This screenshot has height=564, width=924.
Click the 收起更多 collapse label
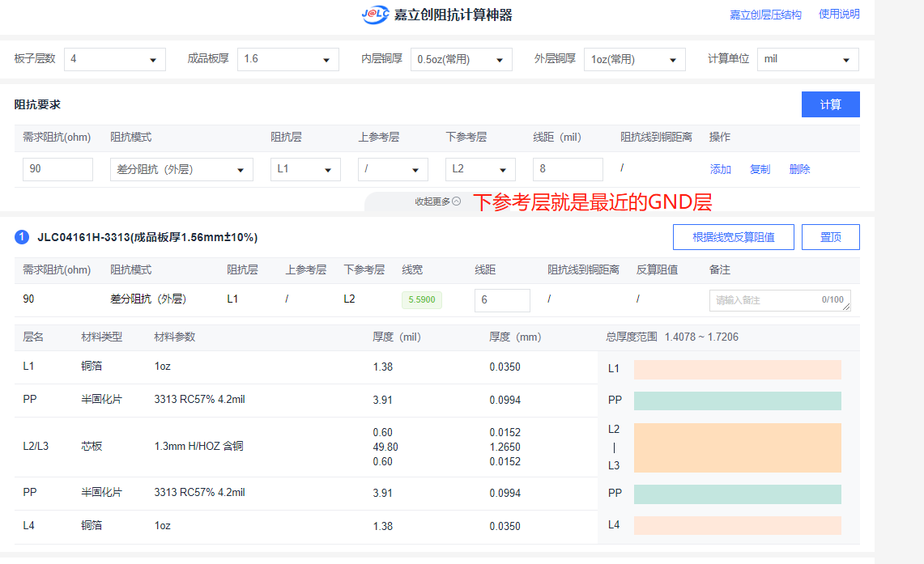click(x=432, y=201)
